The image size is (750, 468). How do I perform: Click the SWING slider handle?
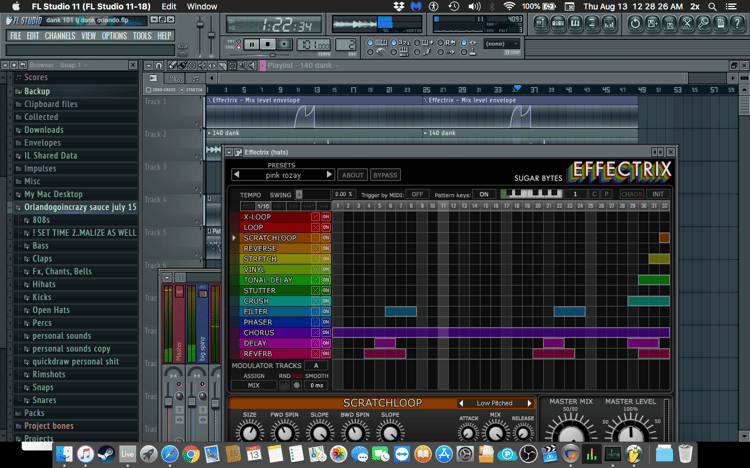coord(299,194)
